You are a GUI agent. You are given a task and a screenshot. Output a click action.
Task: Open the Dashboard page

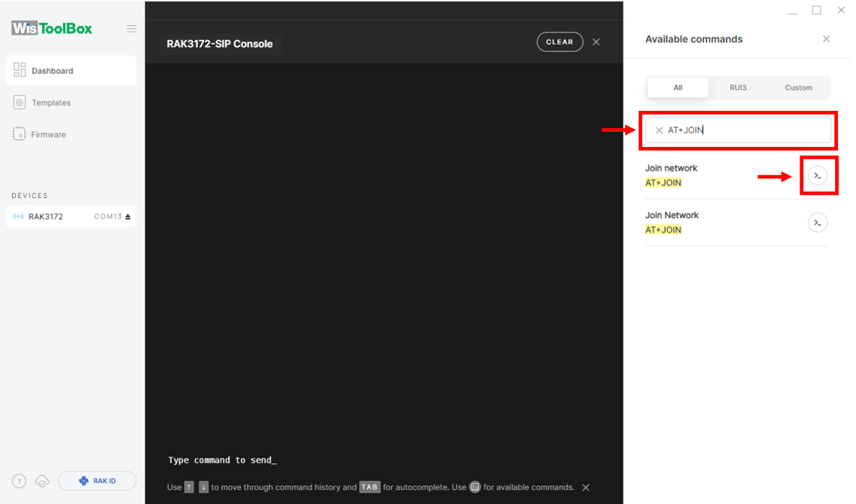(71, 70)
